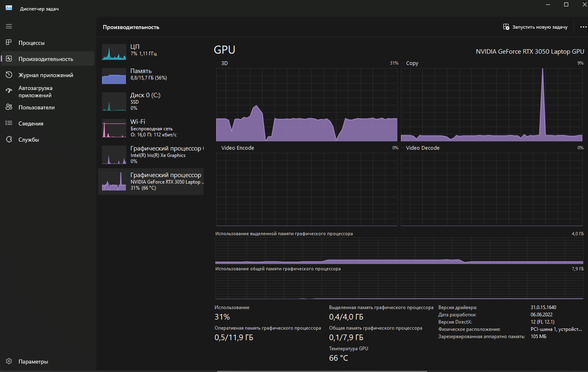Viewport: 588px width, 372px height.
Task: Click the Users people icon
Action: tap(9, 107)
